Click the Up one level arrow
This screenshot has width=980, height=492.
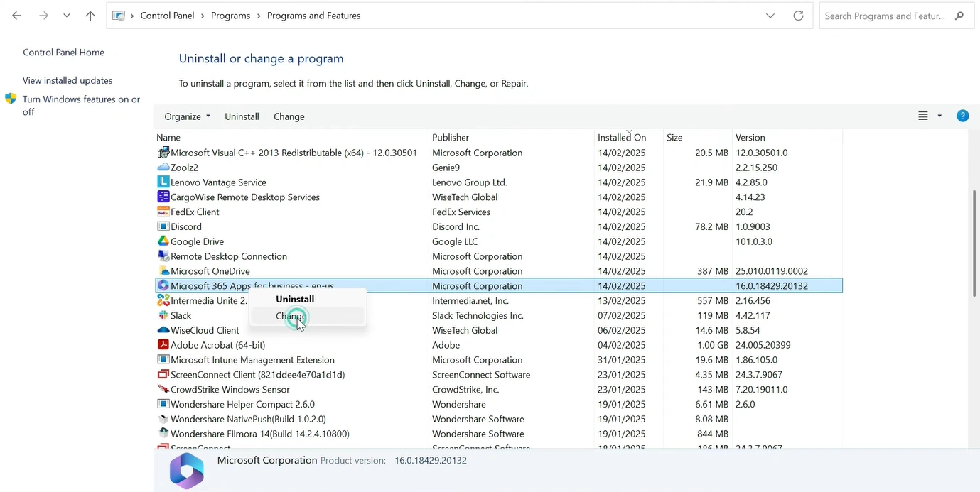coord(90,16)
